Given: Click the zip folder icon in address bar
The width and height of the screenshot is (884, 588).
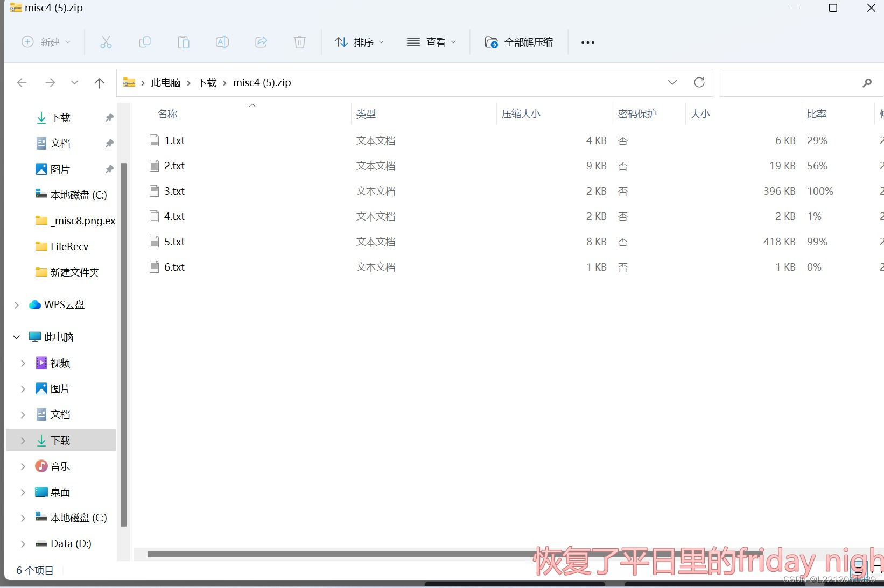Looking at the screenshot, I should click(x=129, y=82).
